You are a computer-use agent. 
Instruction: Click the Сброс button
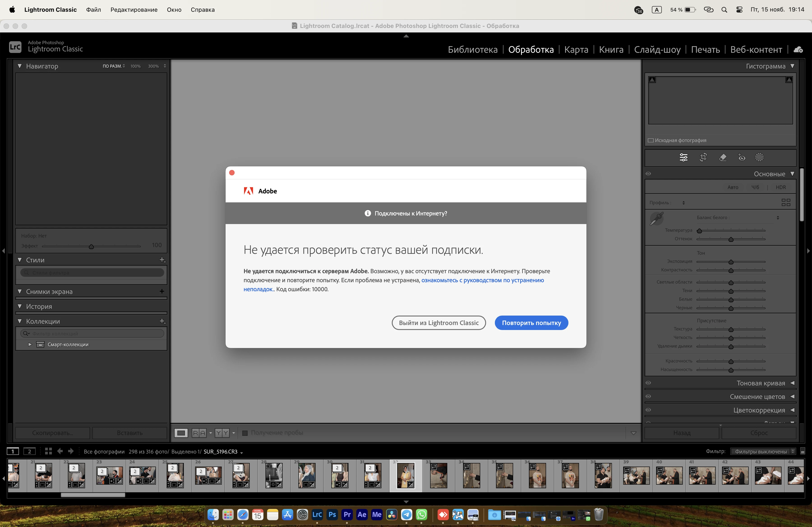click(x=759, y=433)
